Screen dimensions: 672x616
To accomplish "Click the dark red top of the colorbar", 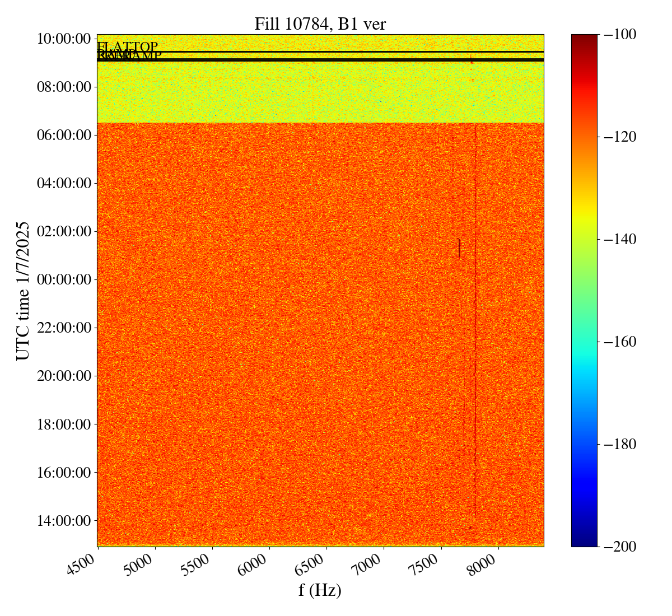I will point(584,38).
